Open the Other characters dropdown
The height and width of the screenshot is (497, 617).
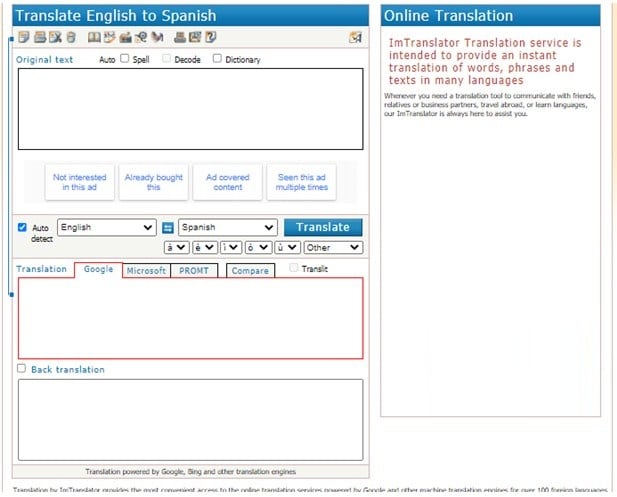(x=333, y=248)
